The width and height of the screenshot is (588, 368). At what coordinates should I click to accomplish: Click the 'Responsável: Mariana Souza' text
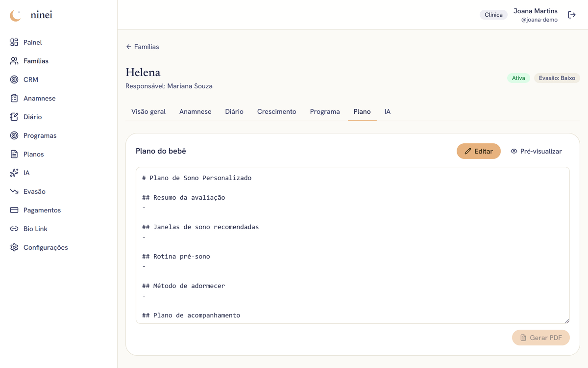click(x=169, y=86)
